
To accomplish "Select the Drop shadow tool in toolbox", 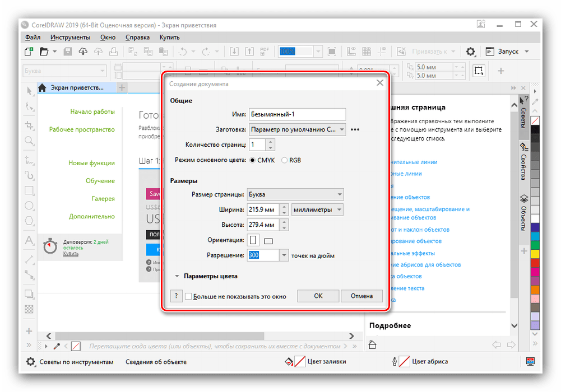I will point(29,294).
